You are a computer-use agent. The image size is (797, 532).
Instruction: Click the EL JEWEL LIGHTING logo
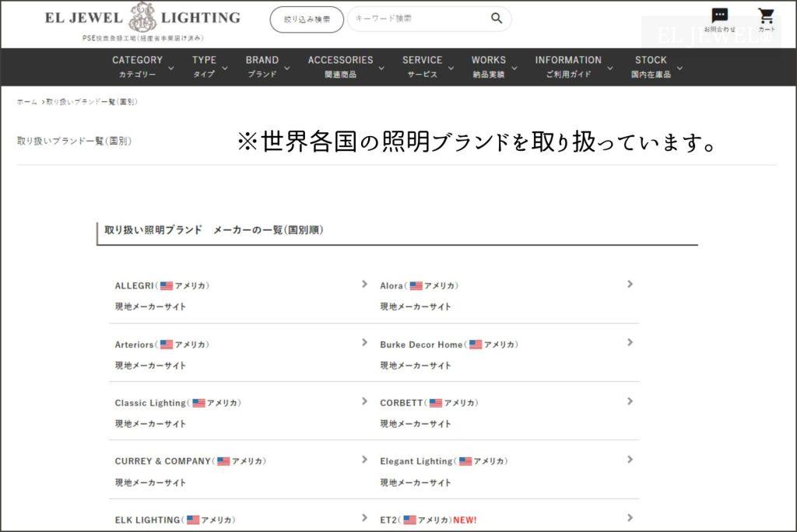pos(142,19)
